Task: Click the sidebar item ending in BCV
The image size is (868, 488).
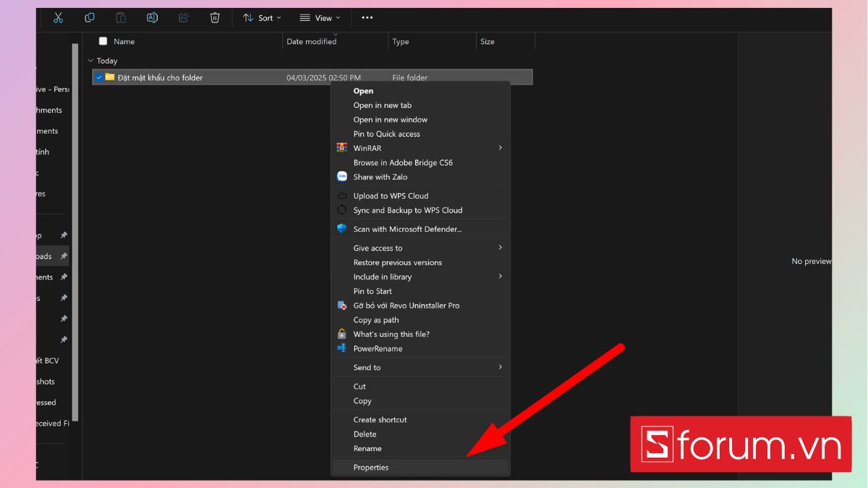Action: tap(48, 361)
